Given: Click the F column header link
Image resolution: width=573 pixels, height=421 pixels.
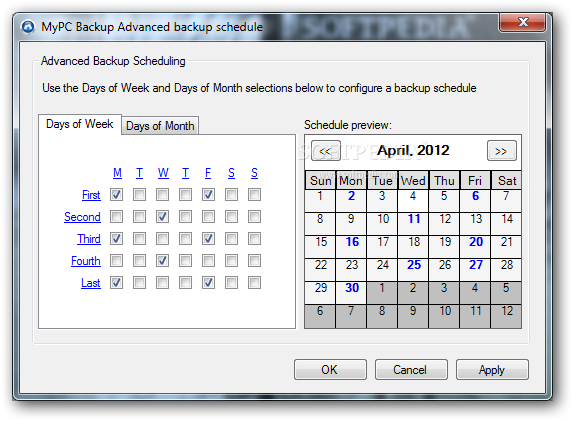Looking at the screenshot, I should tap(208, 172).
